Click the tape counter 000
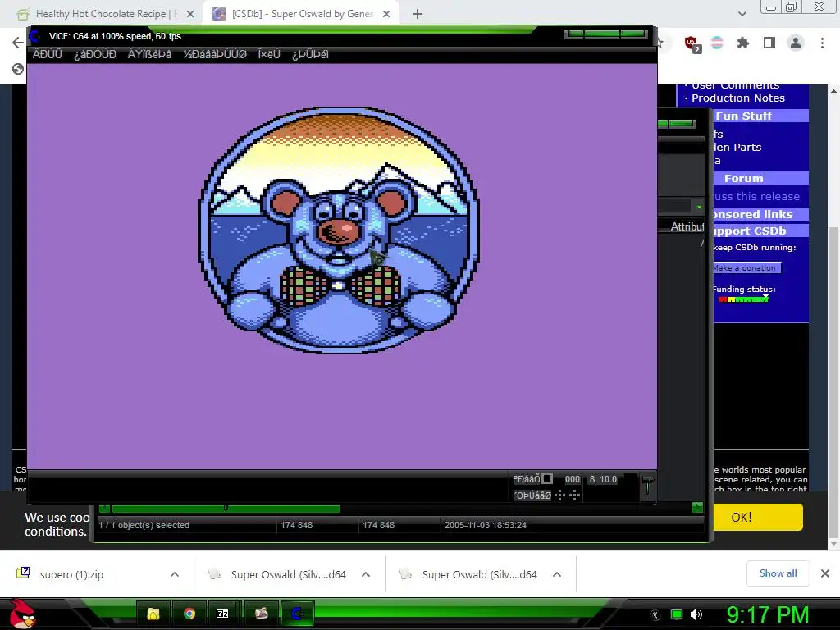This screenshot has width=840, height=630. 572,479
